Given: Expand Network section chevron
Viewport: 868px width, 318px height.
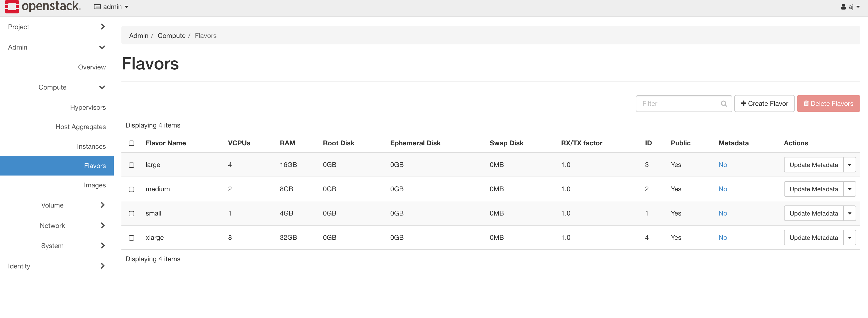Looking at the screenshot, I should (x=103, y=225).
